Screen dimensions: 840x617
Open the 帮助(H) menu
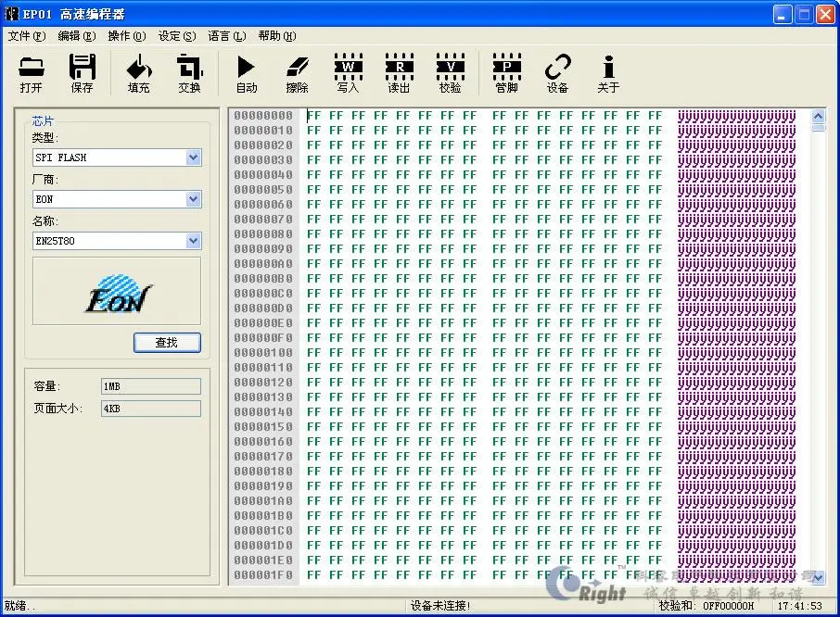click(277, 36)
